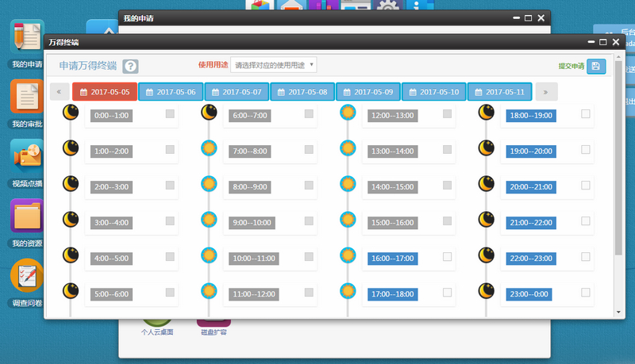
Task: Open 个人云桌面 in the 我的申请 window
Action: pyautogui.click(x=157, y=328)
